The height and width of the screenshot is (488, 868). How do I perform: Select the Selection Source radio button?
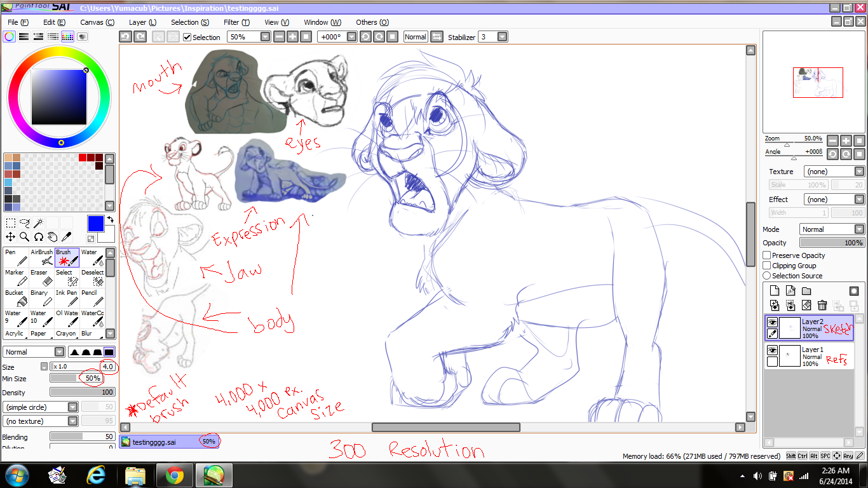click(767, 276)
